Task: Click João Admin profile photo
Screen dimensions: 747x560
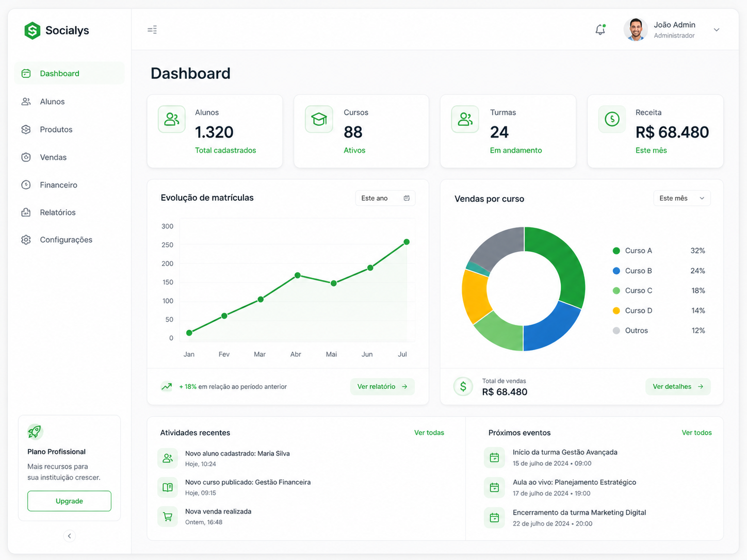Action: (x=636, y=29)
